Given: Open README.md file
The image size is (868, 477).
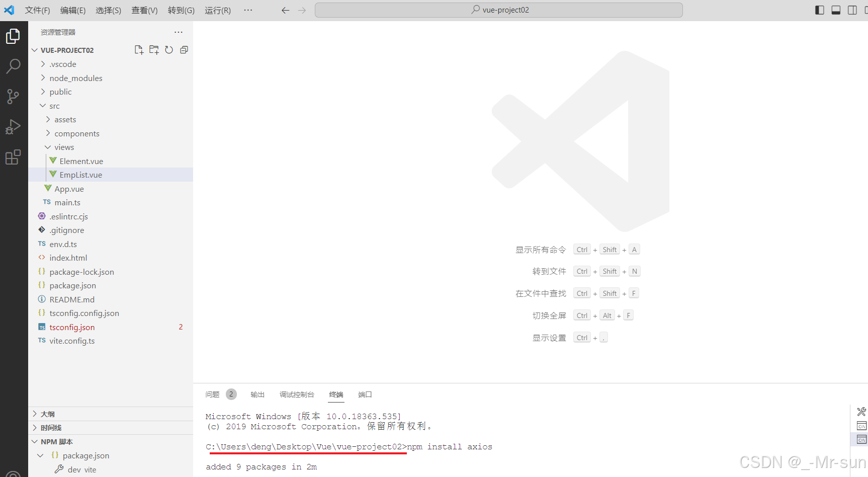Looking at the screenshot, I should [111, 299].
